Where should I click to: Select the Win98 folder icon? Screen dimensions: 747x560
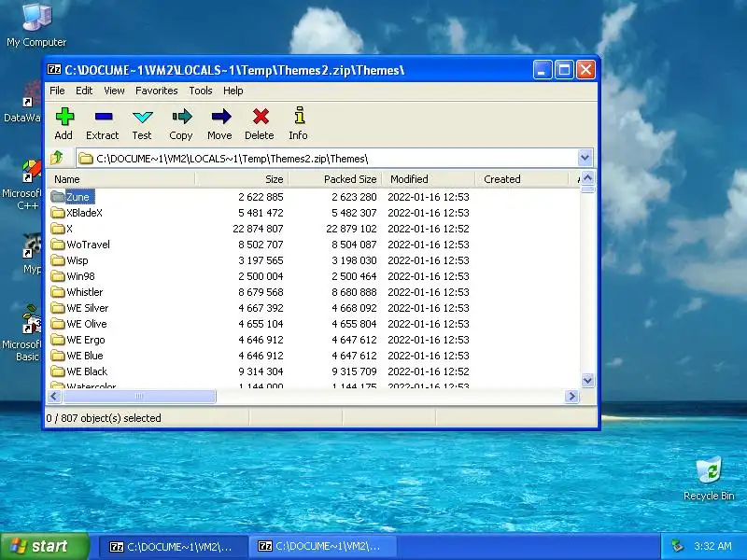(x=58, y=276)
